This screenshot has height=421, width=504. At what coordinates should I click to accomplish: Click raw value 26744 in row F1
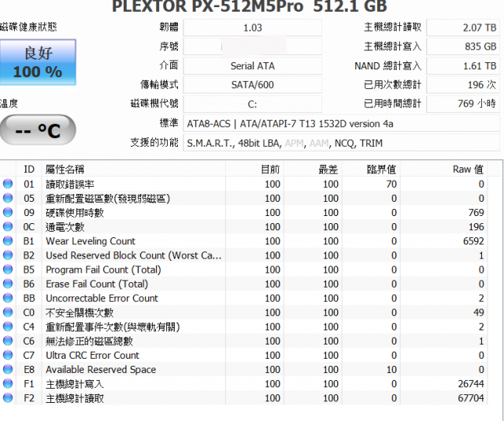(x=471, y=384)
